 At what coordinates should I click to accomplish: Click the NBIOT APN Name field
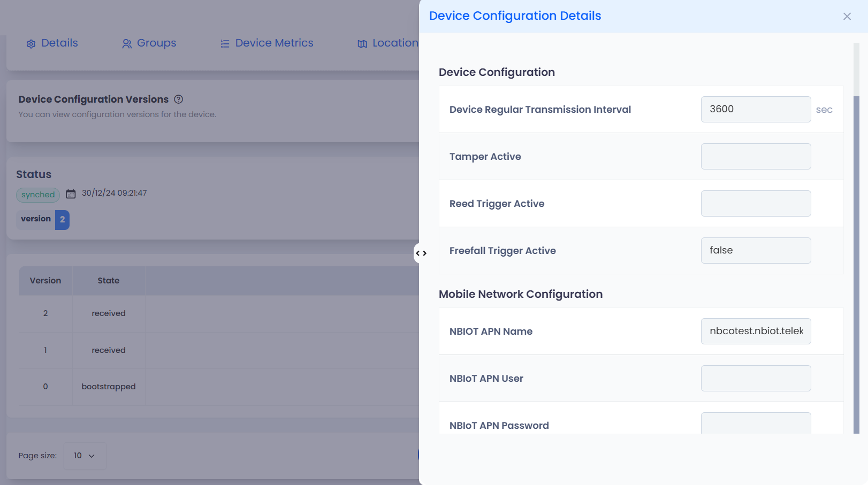pyautogui.click(x=755, y=331)
